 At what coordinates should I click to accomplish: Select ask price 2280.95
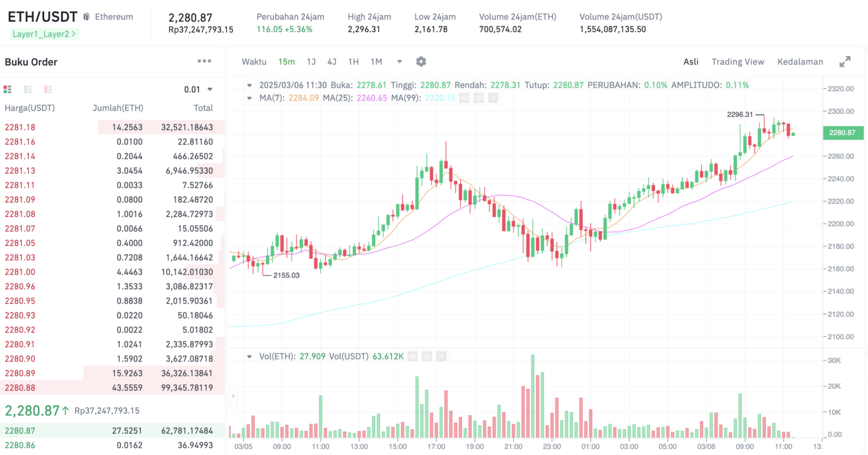20,301
